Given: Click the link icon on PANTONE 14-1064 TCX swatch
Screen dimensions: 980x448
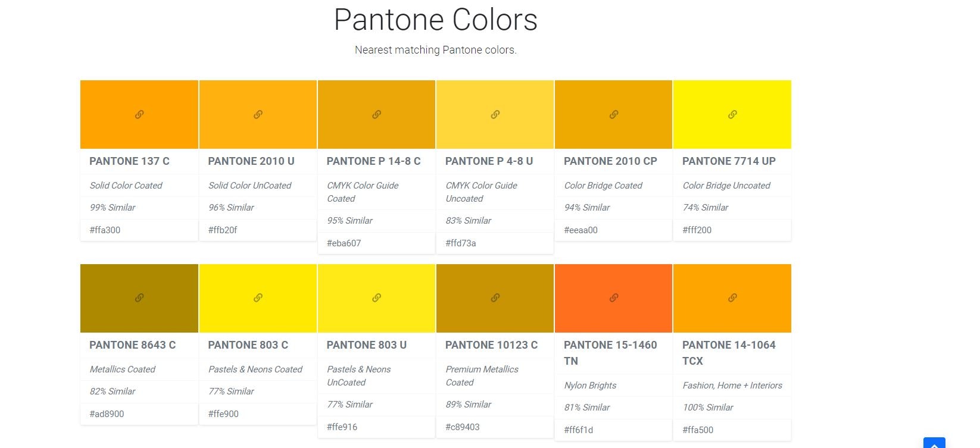Looking at the screenshot, I should (x=732, y=298).
